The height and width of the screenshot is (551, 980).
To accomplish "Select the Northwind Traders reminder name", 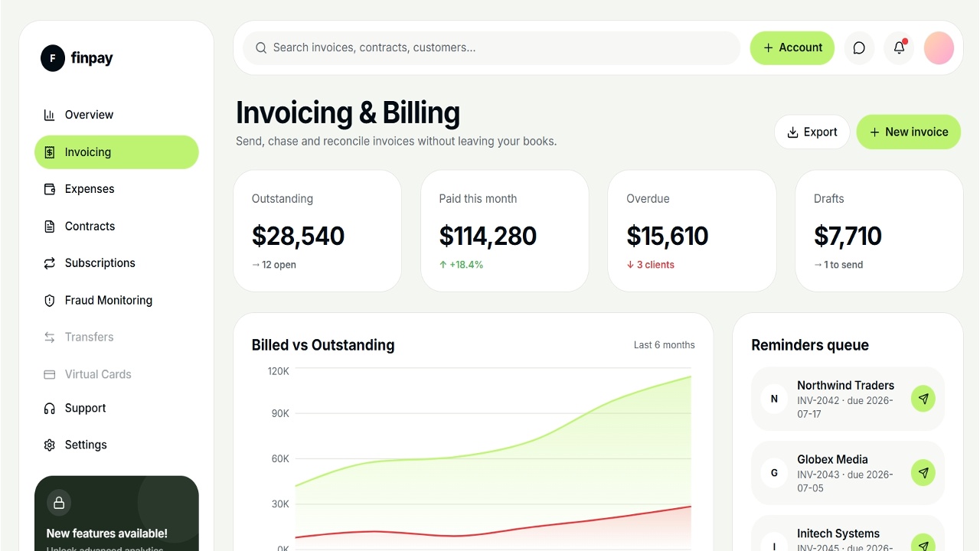I will point(845,386).
